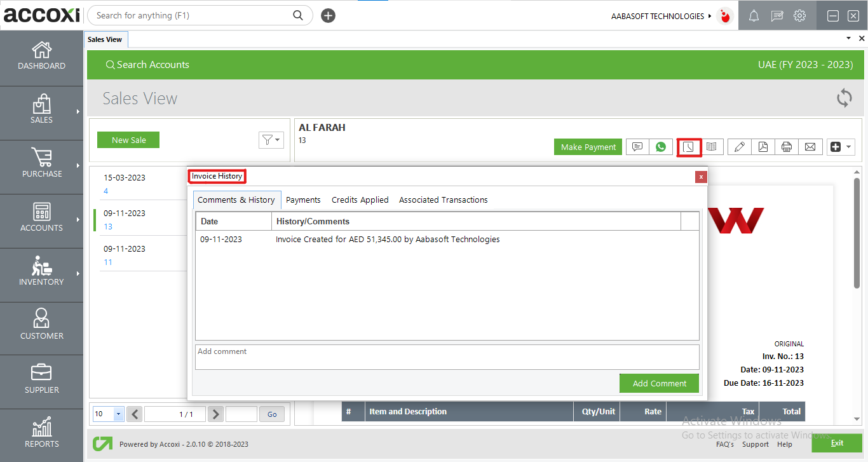Click the WhatsApp share icon
This screenshot has width=868, height=462.
coord(661,147)
